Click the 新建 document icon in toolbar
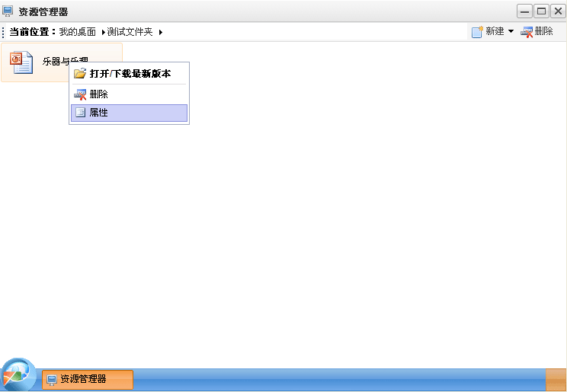Screen dimensions: 567x392 coord(477,32)
